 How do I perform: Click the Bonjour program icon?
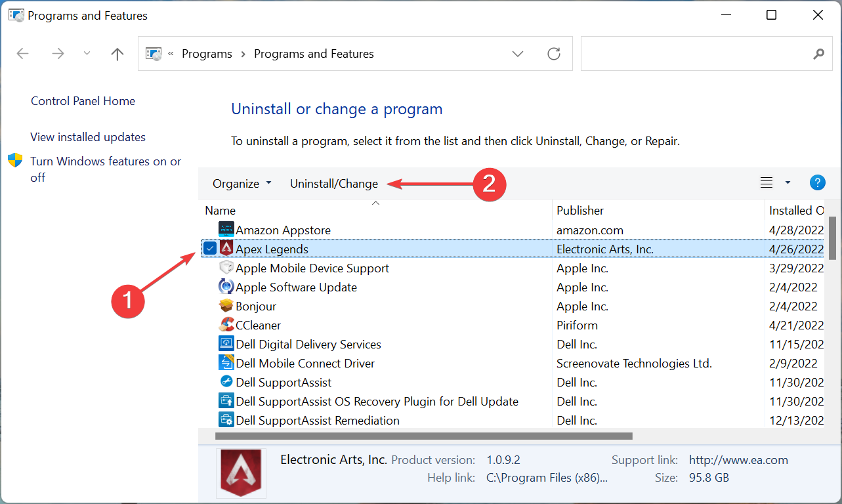point(226,306)
